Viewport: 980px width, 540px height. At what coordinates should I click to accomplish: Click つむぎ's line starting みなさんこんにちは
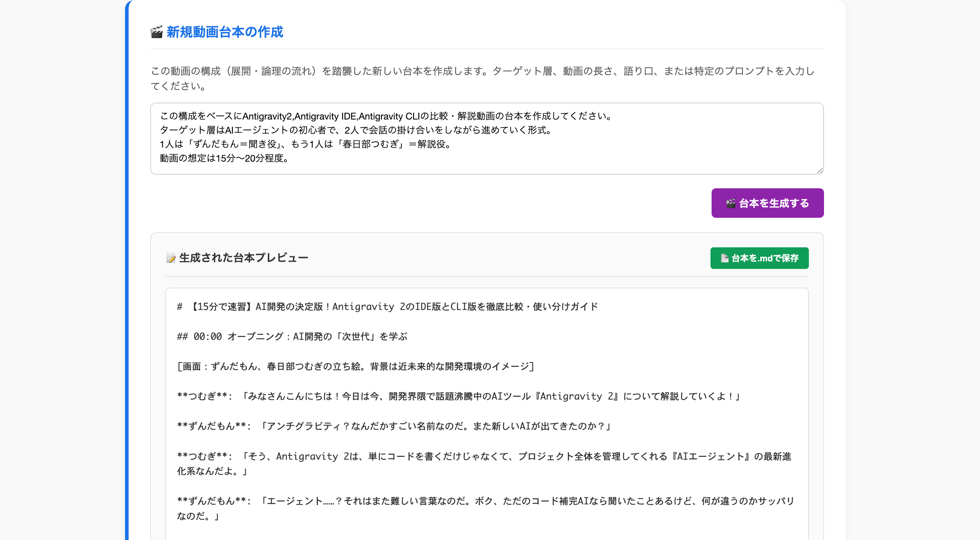coord(458,396)
